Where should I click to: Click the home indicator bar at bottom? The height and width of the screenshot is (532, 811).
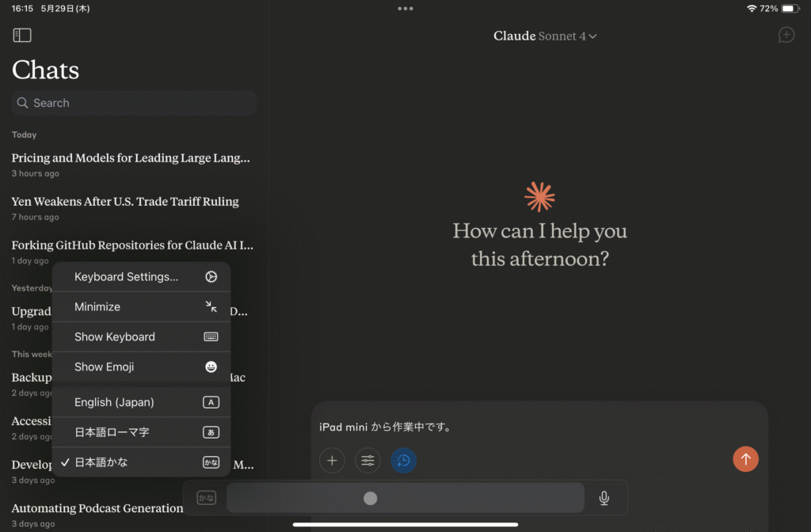pos(405,524)
